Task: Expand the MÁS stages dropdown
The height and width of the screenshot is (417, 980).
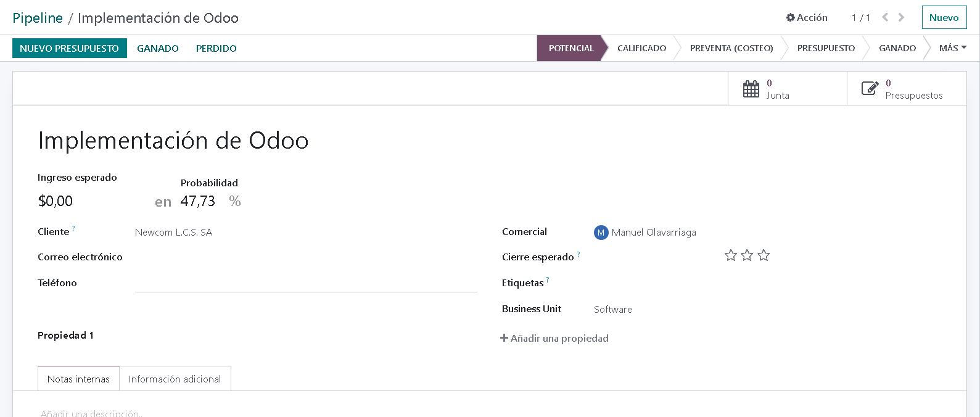Action: pyautogui.click(x=952, y=48)
